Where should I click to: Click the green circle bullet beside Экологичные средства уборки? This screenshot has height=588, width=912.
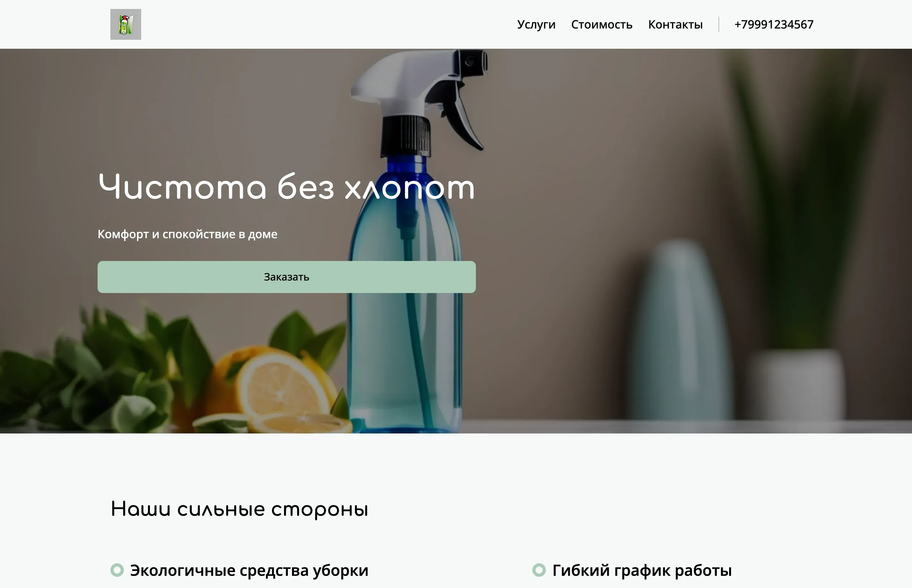point(117,570)
